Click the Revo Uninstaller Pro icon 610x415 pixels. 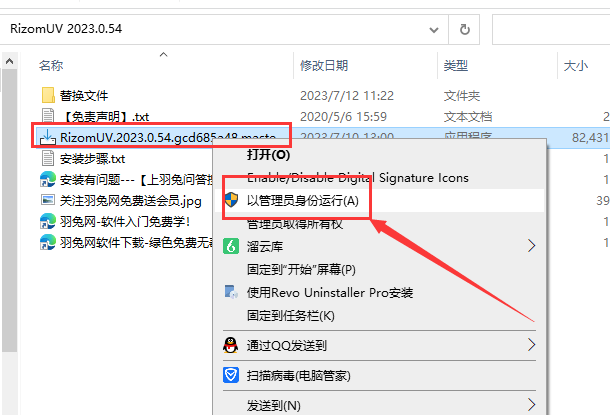pyautogui.click(x=231, y=292)
